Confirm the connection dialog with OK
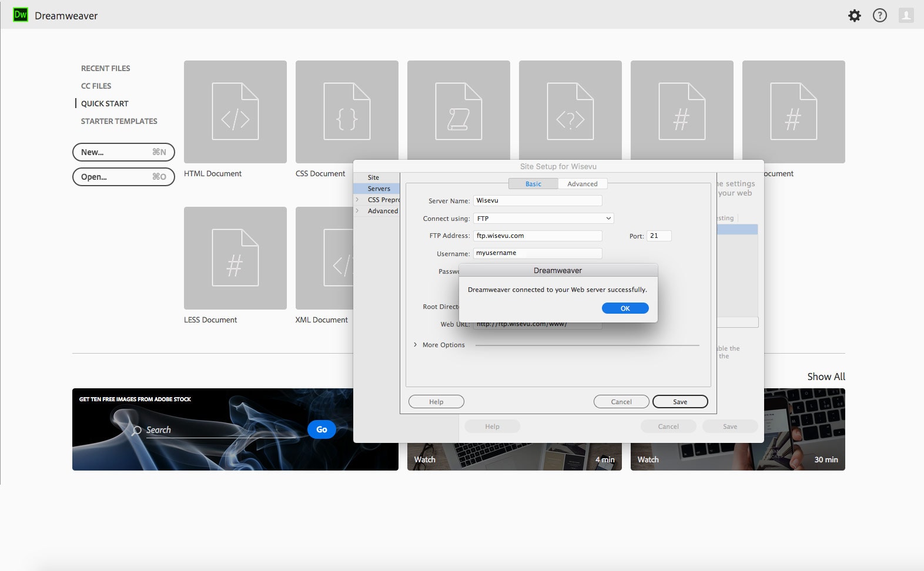 pos(625,308)
